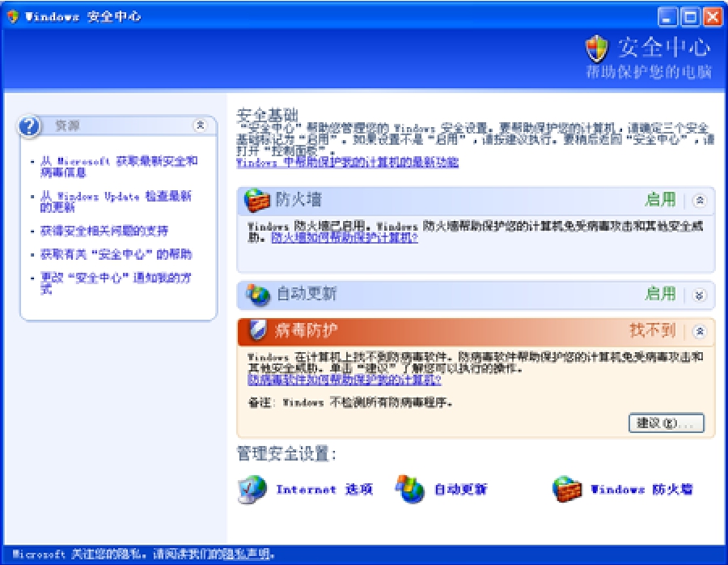728x565 pixels.
Task: Click the 管理安全设置: heading
Action: coord(286,454)
